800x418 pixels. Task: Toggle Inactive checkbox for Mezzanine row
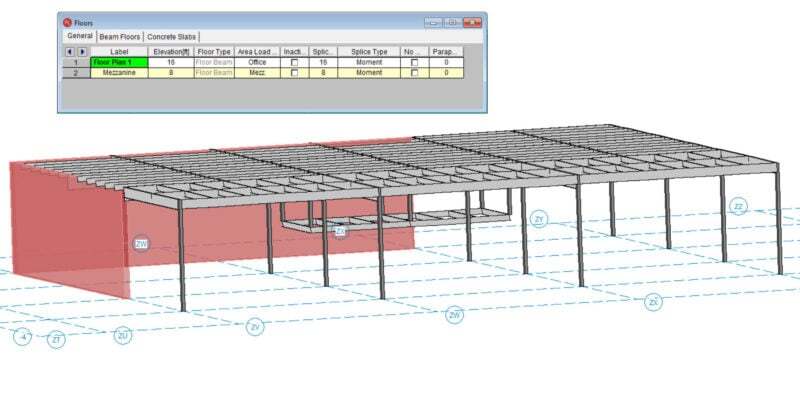coord(294,73)
